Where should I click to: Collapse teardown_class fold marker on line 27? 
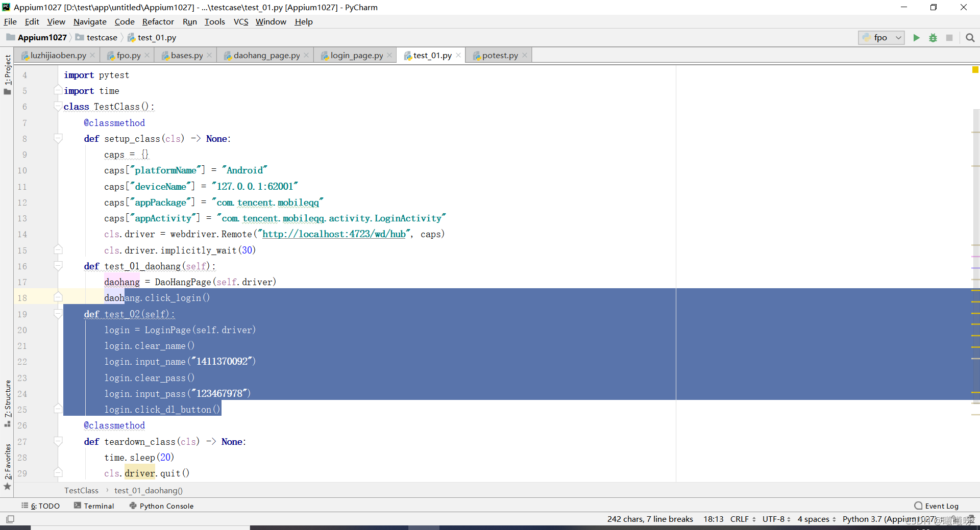click(58, 442)
